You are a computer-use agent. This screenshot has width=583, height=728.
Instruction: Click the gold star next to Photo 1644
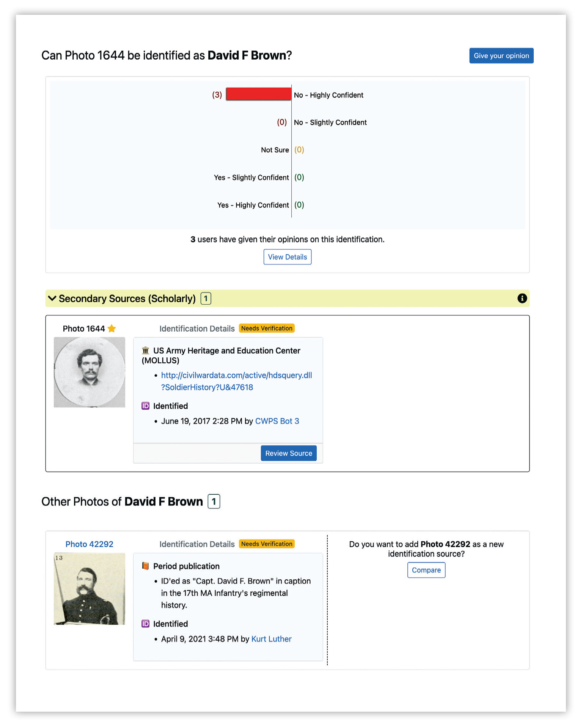pyautogui.click(x=112, y=329)
